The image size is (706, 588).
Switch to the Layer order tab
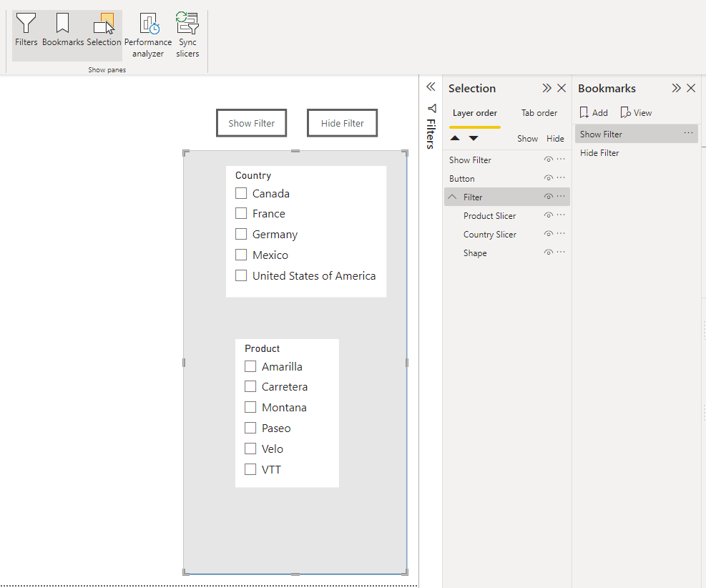point(474,113)
